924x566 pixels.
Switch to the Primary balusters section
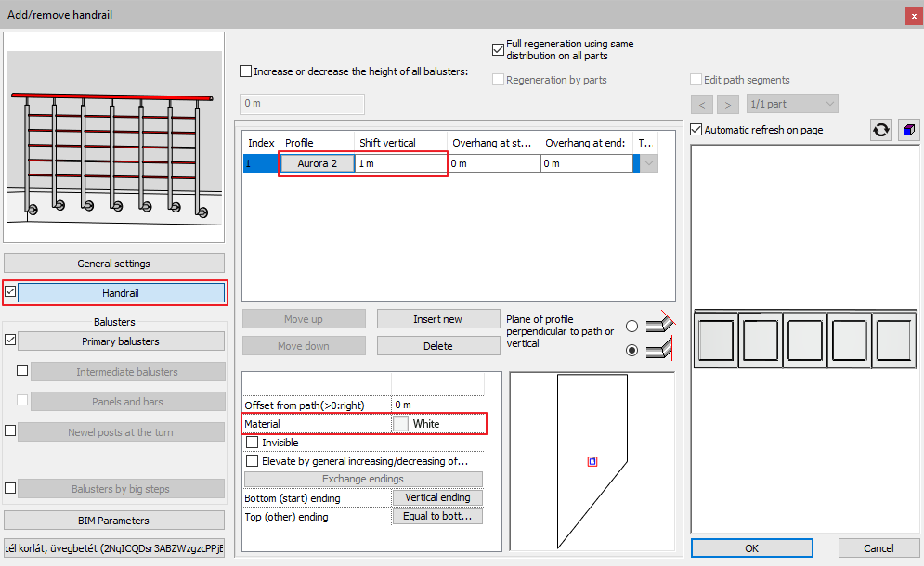coord(121,341)
